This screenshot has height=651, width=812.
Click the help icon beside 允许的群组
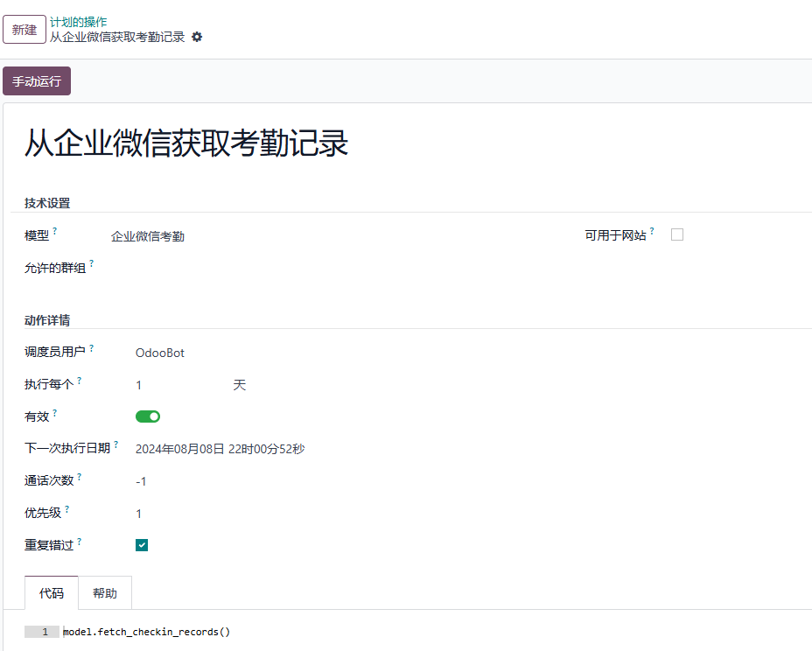click(x=92, y=263)
